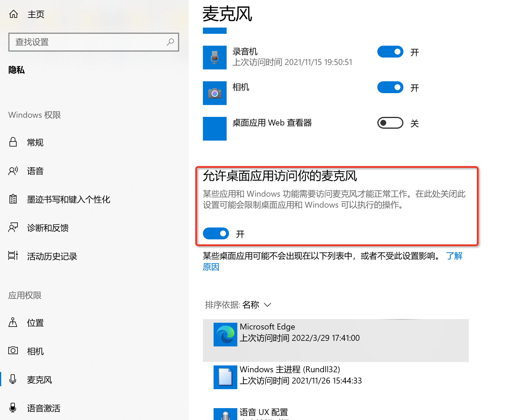
Task: Open 位置 permissions page
Action: (35, 323)
